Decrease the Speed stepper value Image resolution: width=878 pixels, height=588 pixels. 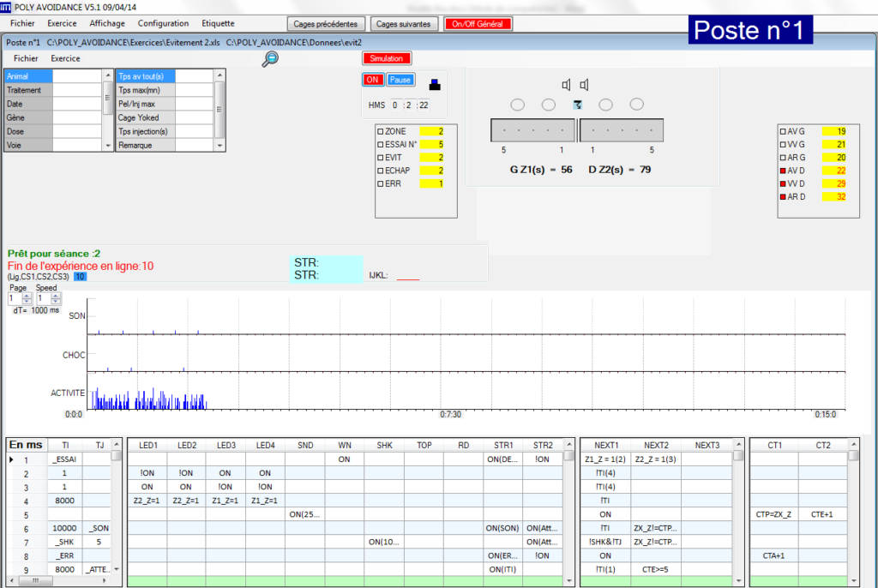pyautogui.click(x=56, y=302)
